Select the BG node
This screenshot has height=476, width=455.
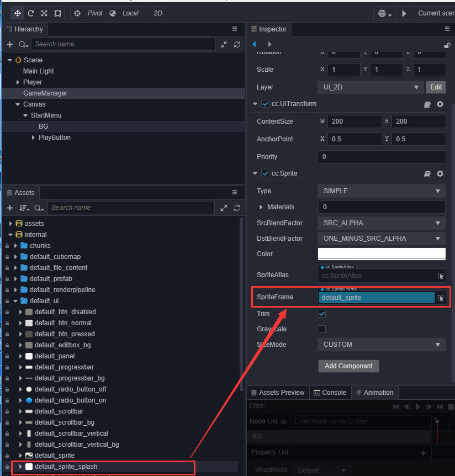click(44, 126)
